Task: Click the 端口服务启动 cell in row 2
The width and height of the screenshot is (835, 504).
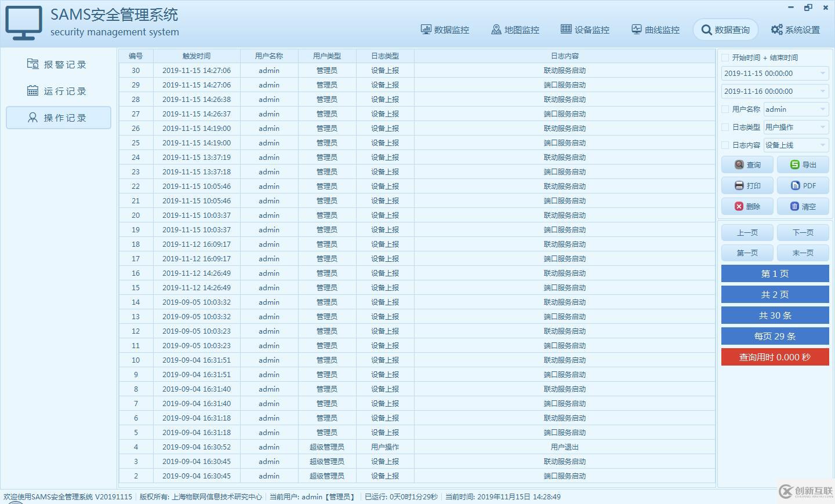Action: pos(564,476)
